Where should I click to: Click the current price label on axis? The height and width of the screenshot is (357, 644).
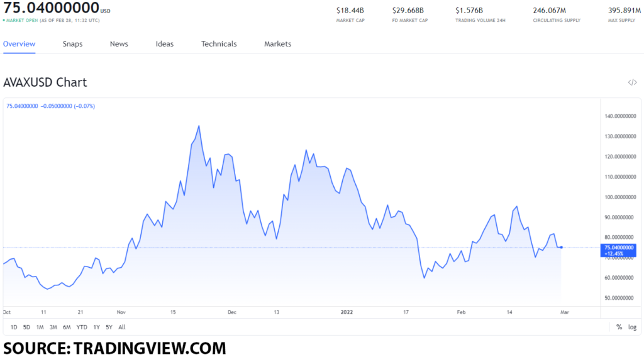pos(619,250)
